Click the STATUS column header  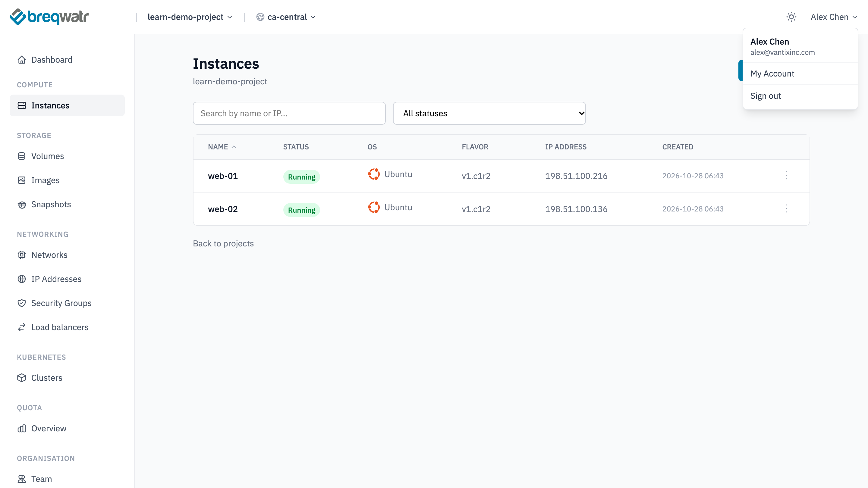296,147
